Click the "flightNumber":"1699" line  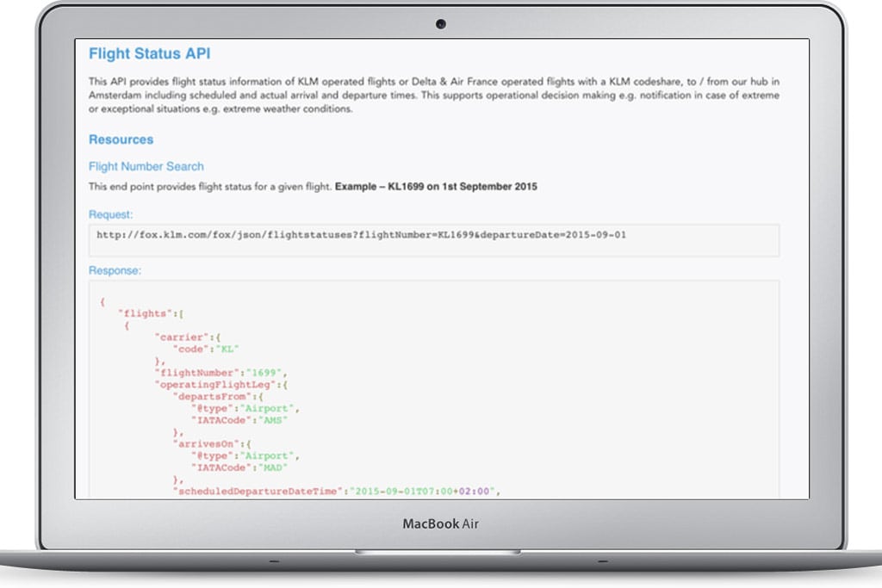[221, 373]
